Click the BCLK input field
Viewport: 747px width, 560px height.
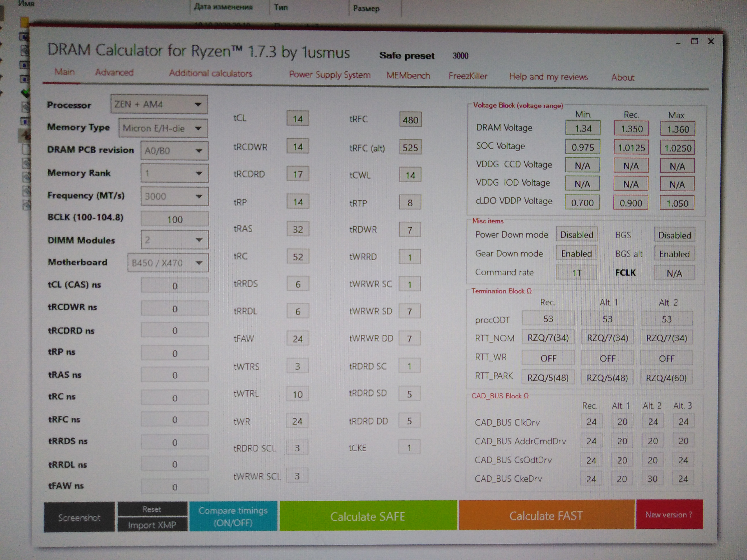pyautogui.click(x=175, y=219)
